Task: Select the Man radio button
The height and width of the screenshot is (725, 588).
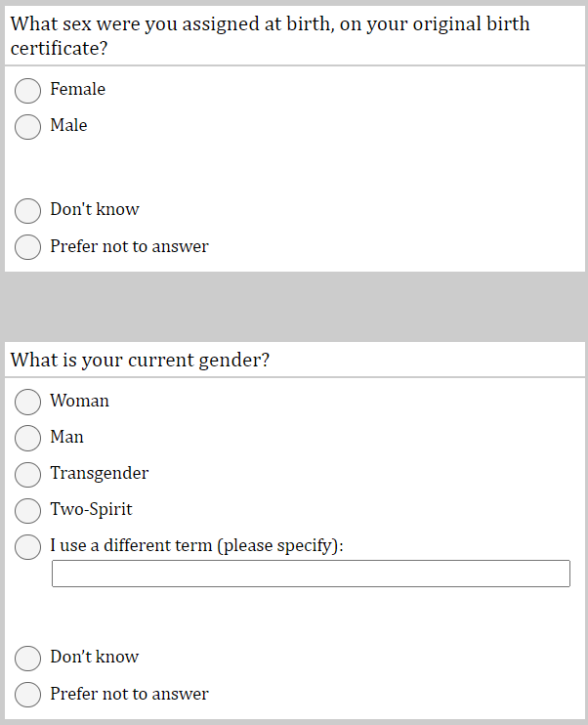Action: (x=27, y=438)
